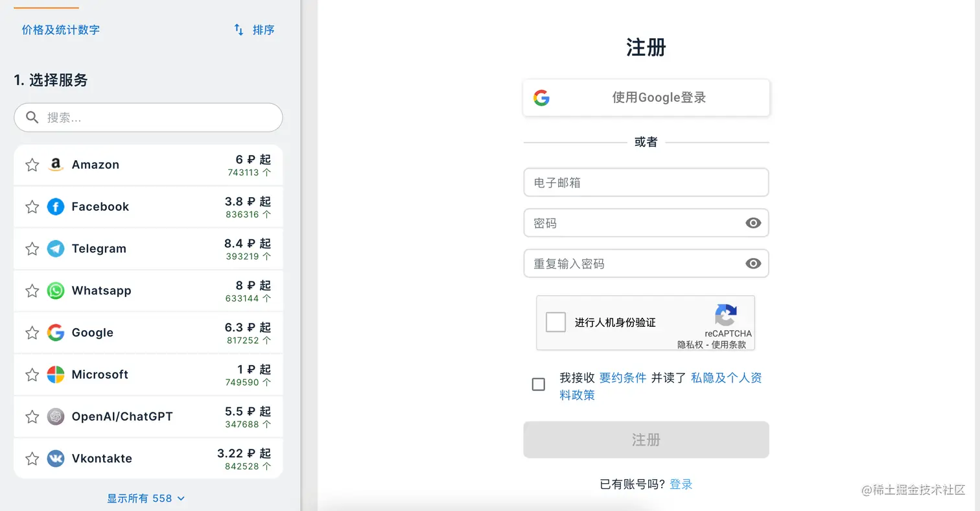980x511 pixels.
Task: Open reCAPTCHA 使用条款 link
Action: click(729, 345)
